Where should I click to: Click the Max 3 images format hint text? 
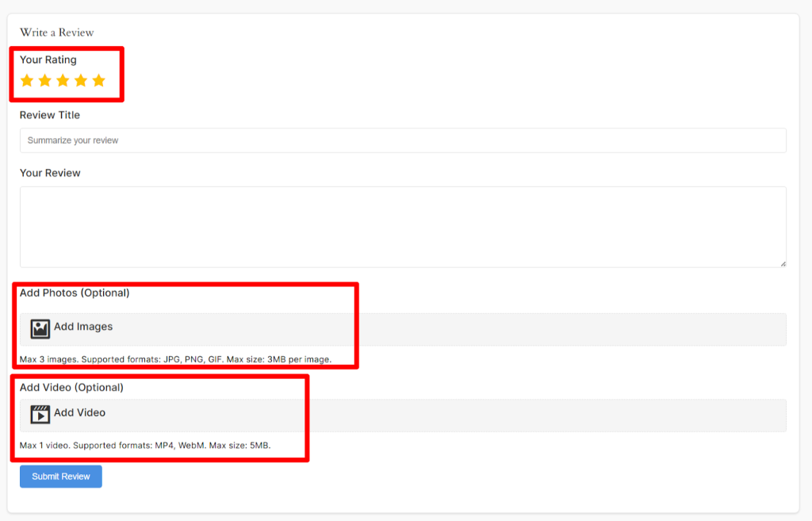tap(175, 359)
